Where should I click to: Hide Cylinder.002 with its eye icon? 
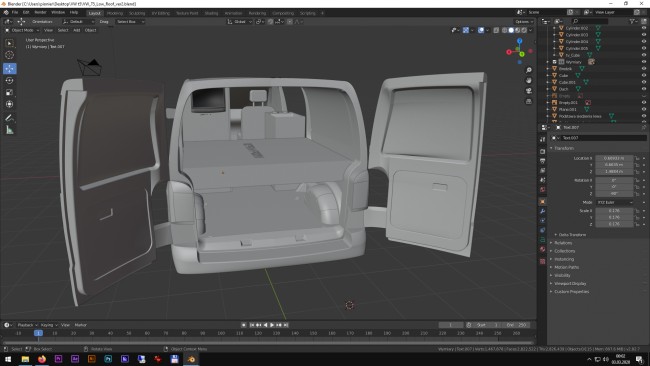point(644,28)
